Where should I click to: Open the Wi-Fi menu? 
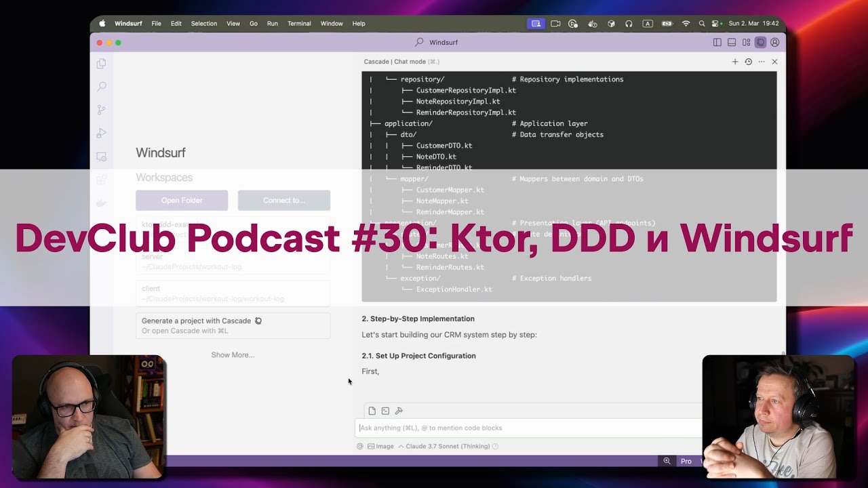pos(686,23)
